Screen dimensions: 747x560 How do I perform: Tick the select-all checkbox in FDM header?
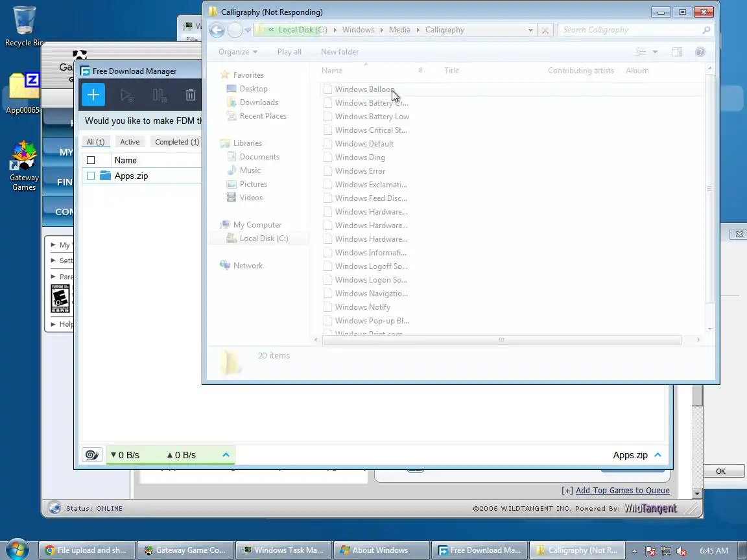[x=91, y=160]
